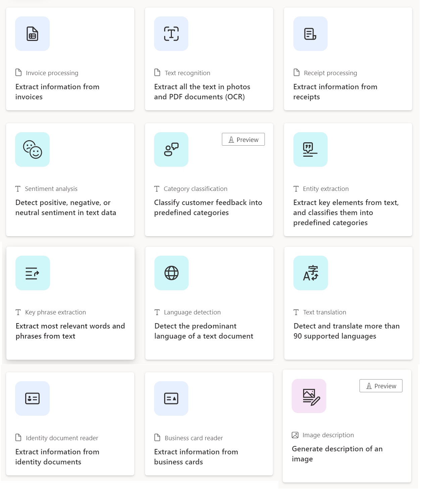Open "Detect the predominant language" card title
The width and height of the screenshot is (429, 504).
(204, 331)
